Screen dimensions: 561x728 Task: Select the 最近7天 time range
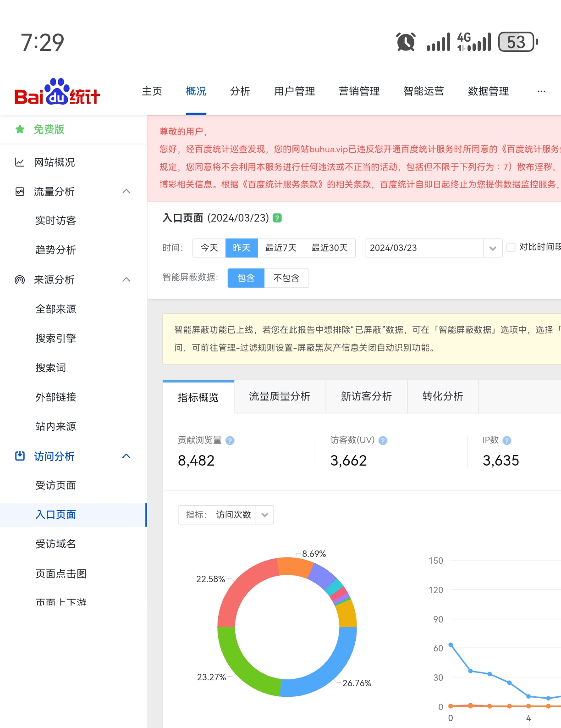pos(281,248)
